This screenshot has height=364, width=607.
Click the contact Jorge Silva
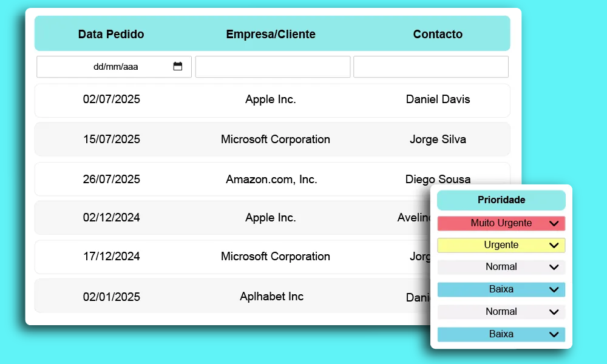point(438,140)
